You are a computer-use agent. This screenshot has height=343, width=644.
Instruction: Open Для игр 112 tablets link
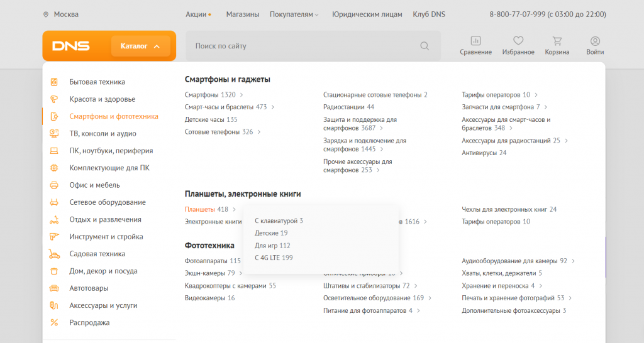(272, 246)
